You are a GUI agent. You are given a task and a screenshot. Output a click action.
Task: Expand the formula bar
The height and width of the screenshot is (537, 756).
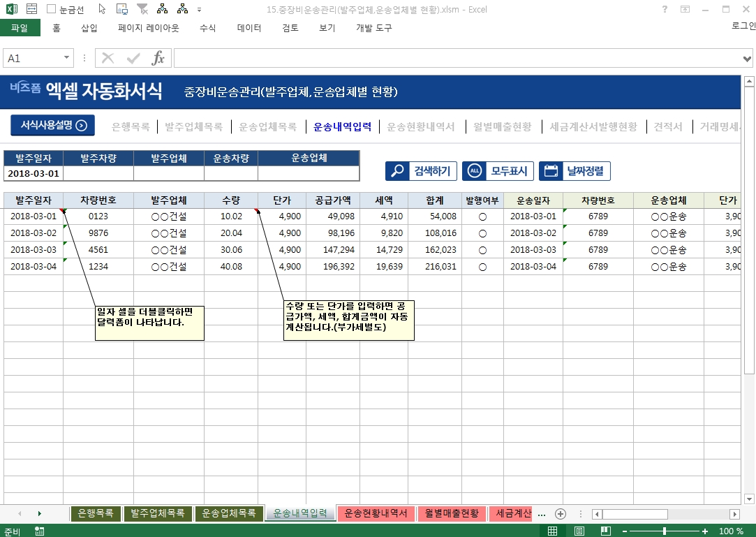(x=748, y=59)
